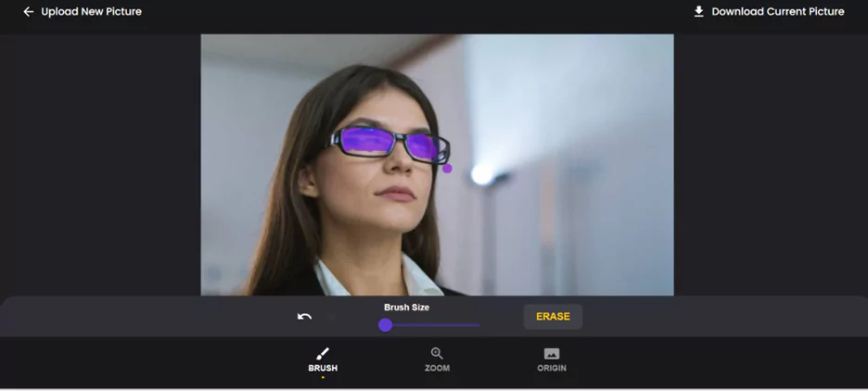Undo the last brush stroke

tap(304, 316)
